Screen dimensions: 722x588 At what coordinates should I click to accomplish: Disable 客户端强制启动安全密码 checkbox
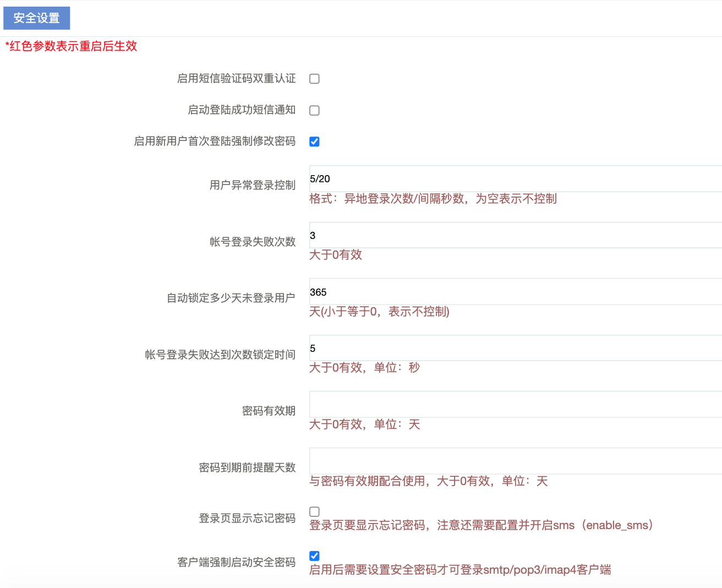(x=314, y=556)
